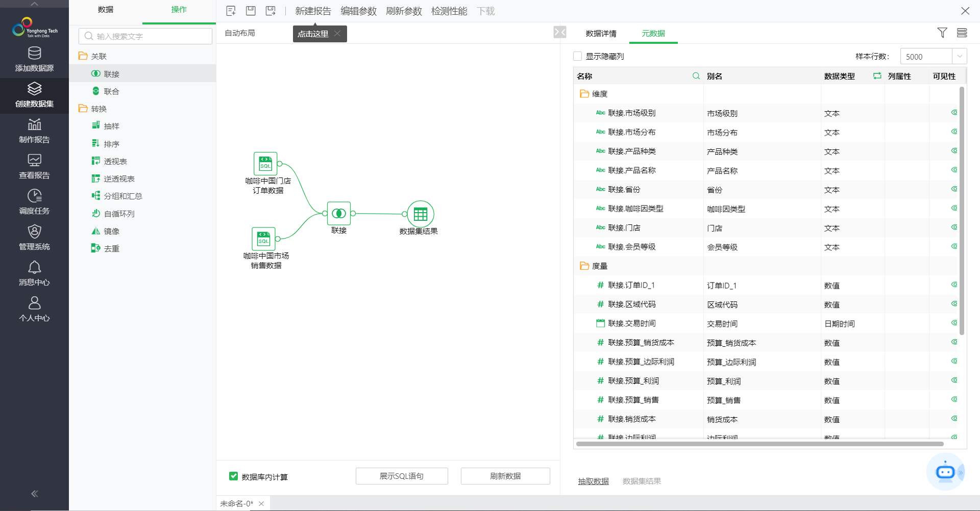This screenshot has height=511, width=980.
Task: Select the 数据集结果 result node
Action: [420, 214]
